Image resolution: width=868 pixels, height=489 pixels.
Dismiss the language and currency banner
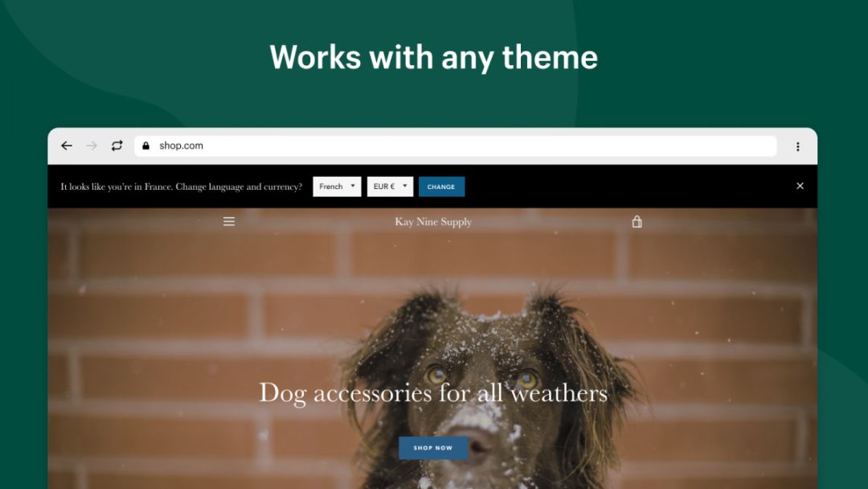click(x=800, y=186)
